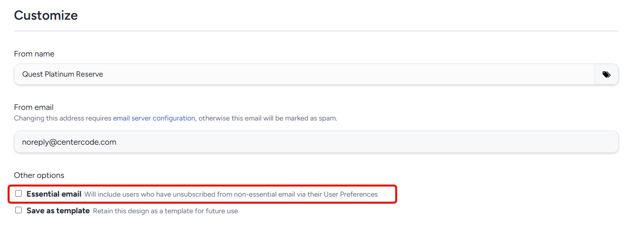The width and height of the screenshot is (644, 242).
Task: Open the email server configuration link
Action: click(154, 118)
